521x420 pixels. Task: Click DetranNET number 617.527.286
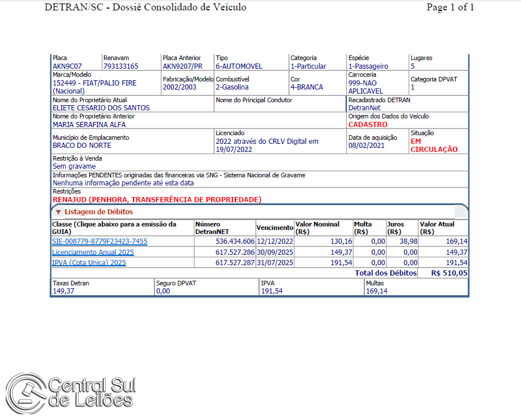coord(235,252)
